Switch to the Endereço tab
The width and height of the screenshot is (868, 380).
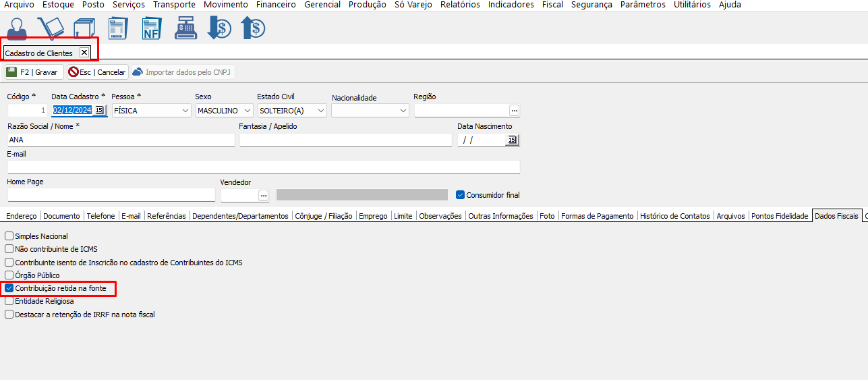[21, 216]
